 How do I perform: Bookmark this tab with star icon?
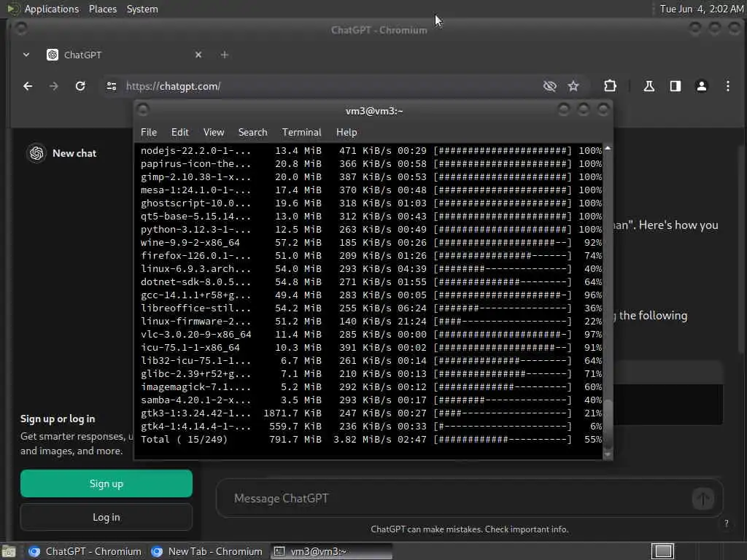click(x=573, y=86)
